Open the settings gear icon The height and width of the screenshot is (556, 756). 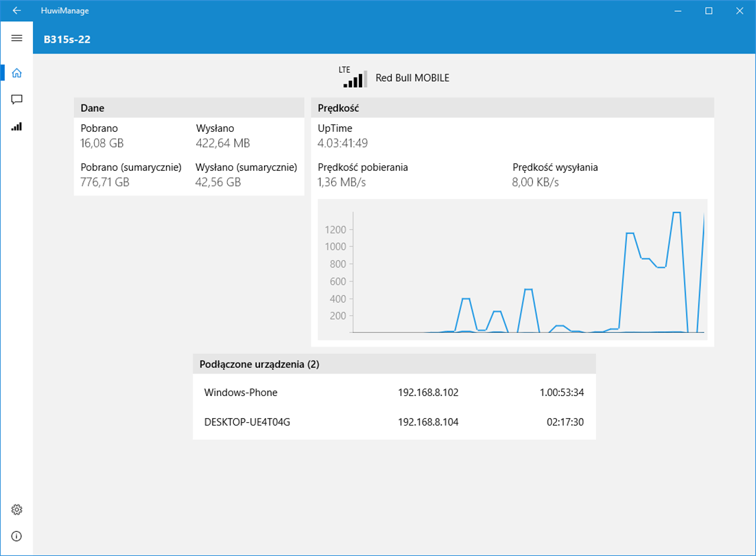[x=16, y=510]
